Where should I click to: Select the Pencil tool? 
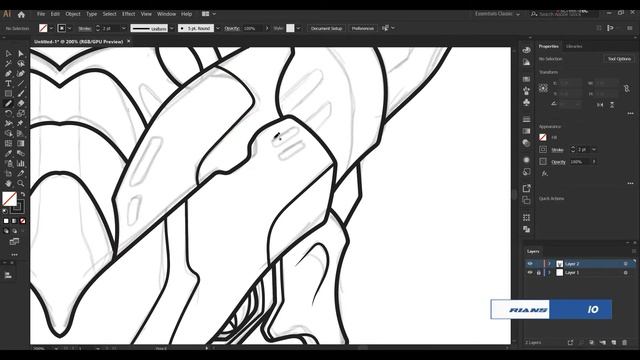point(8,104)
